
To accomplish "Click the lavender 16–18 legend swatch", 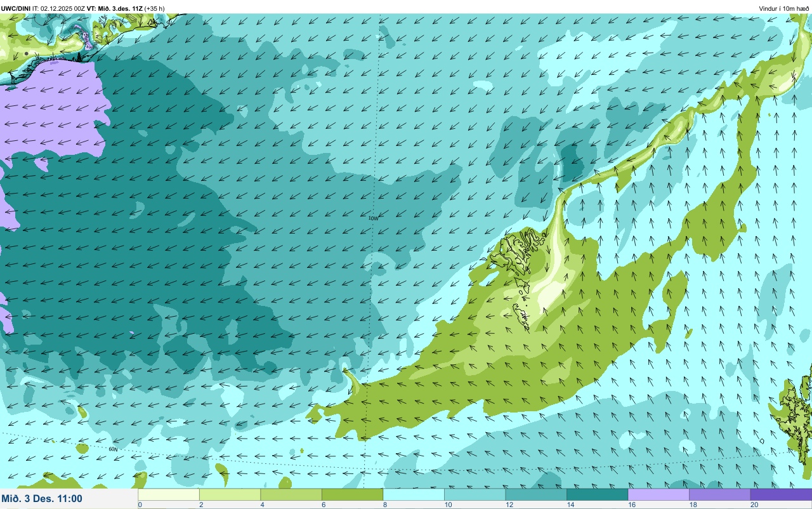I will click(658, 494).
